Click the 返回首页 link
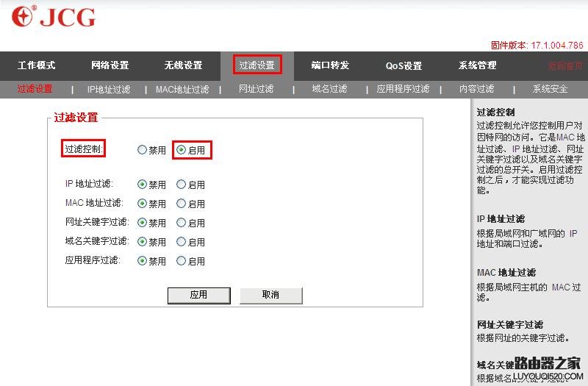 click(565, 66)
